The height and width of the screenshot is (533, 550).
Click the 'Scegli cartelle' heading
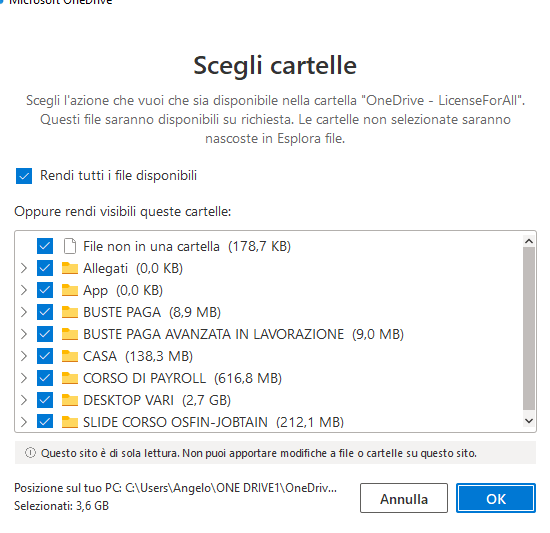(x=275, y=66)
